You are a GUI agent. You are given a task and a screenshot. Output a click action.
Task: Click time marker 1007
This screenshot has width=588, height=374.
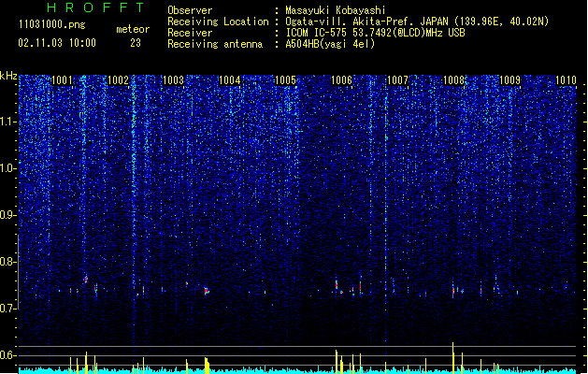(x=397, y=80)
